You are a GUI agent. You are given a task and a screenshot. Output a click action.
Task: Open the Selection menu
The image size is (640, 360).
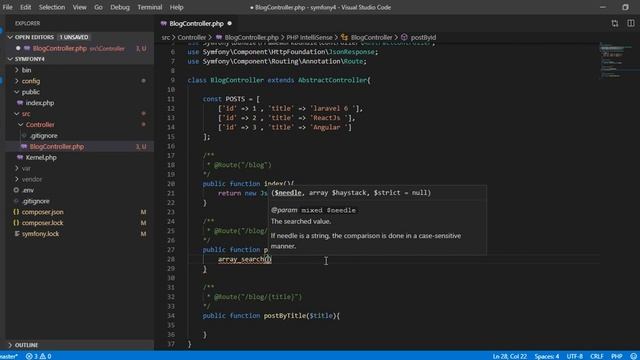[x=52, y=7]
